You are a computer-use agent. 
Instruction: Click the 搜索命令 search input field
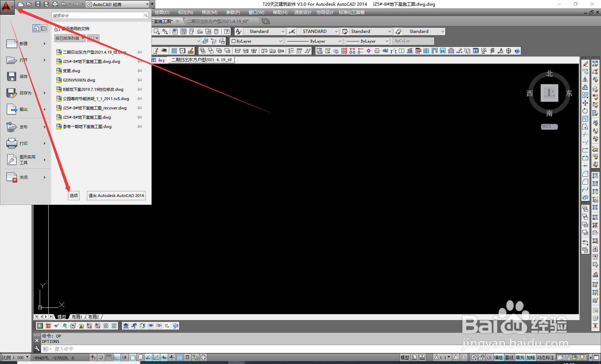coord(98,15)
